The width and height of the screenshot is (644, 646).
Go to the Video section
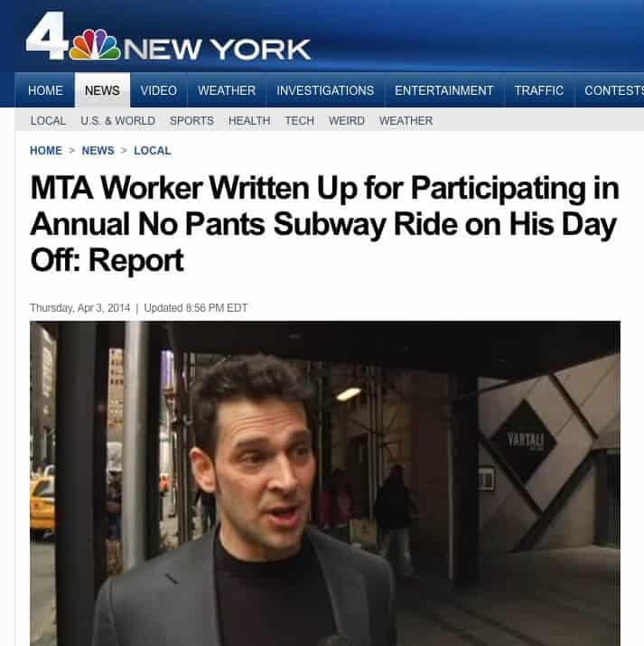pyautogui.click(x=159, y=90)
